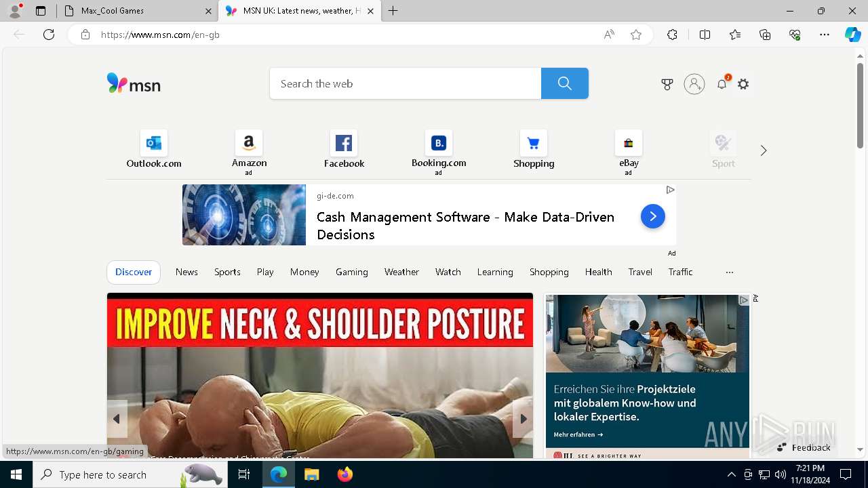The width and height of the screenshot is (868, 488).
Task: Open the Favorites list
Action: [735, 35]
